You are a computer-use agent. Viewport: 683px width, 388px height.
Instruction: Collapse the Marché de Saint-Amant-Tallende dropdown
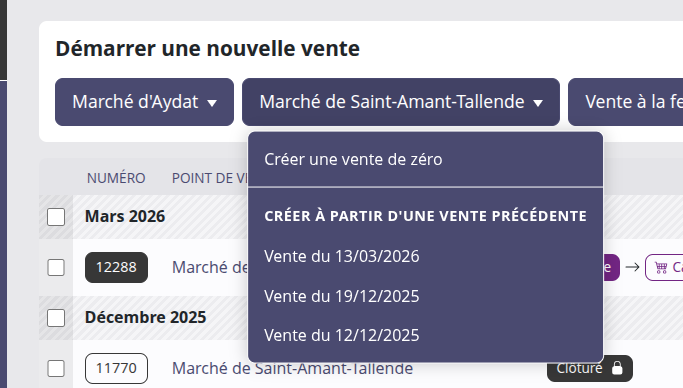(x=401, y=102)
